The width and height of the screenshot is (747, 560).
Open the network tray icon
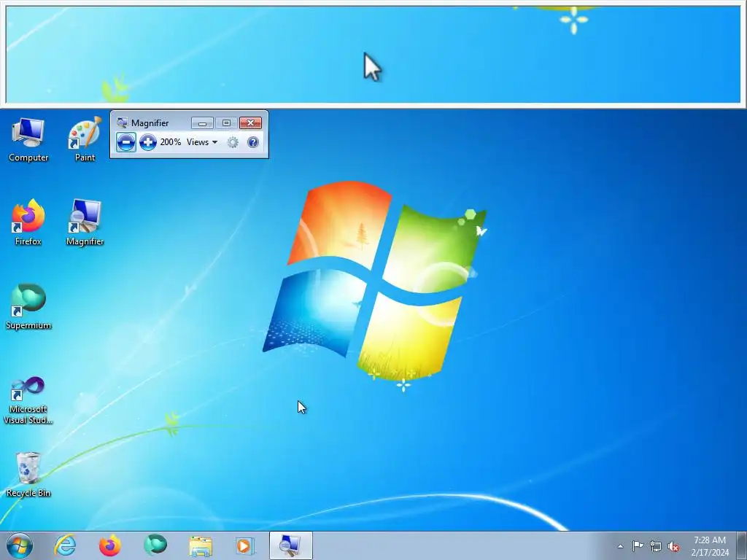tap(656, 546)
